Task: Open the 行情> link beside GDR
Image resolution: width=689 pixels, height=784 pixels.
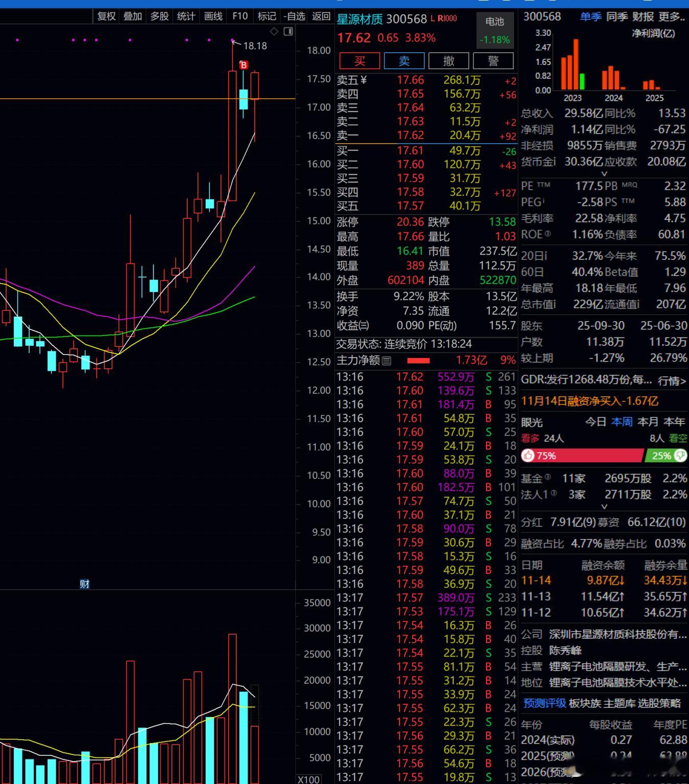Action: coord(672,380)
